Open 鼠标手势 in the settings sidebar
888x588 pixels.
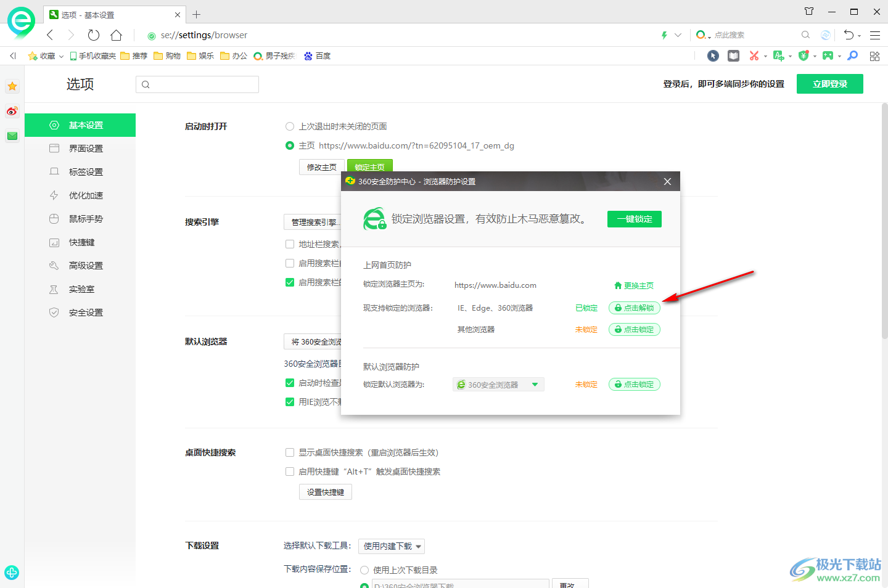coord(80,219)
